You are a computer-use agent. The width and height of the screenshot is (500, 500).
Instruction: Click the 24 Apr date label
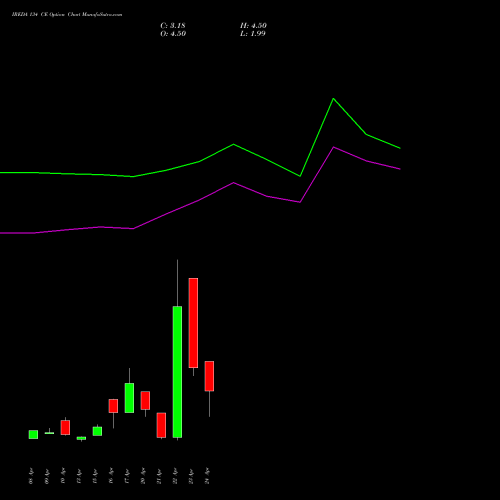[x=207, y=476]
